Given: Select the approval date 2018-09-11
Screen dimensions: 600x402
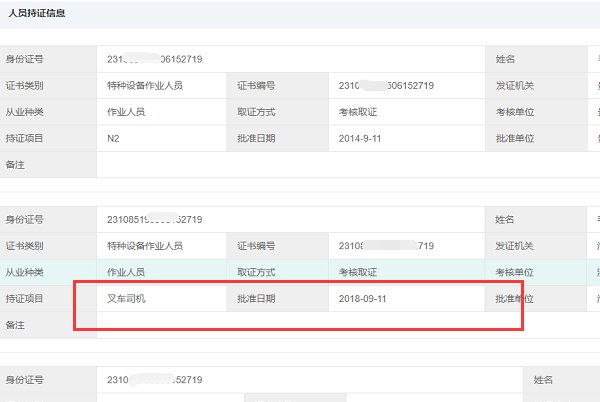Looking at the screenshot, I should point(362,299).
